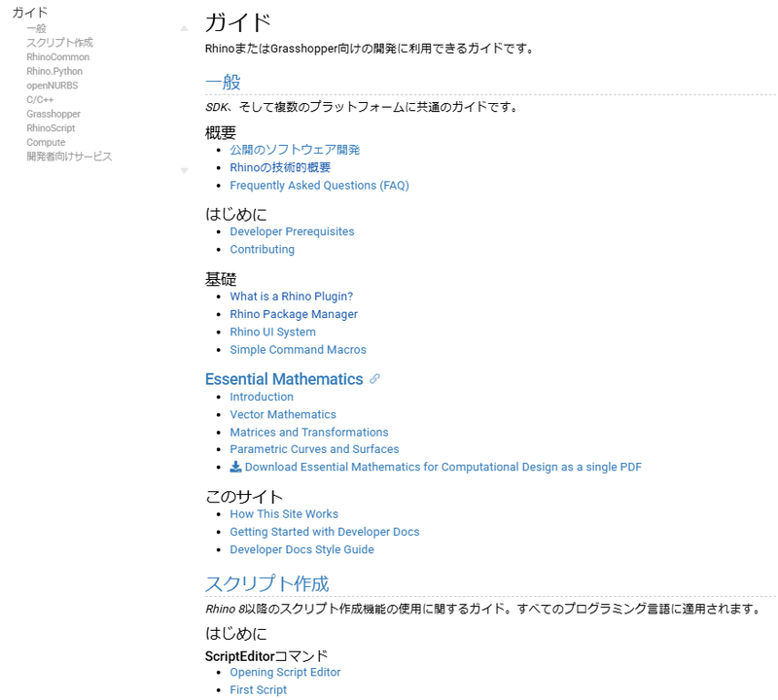Click the Essential Mathematics heading link
This screenshot has height=700, width=778.
pos(284,379)
